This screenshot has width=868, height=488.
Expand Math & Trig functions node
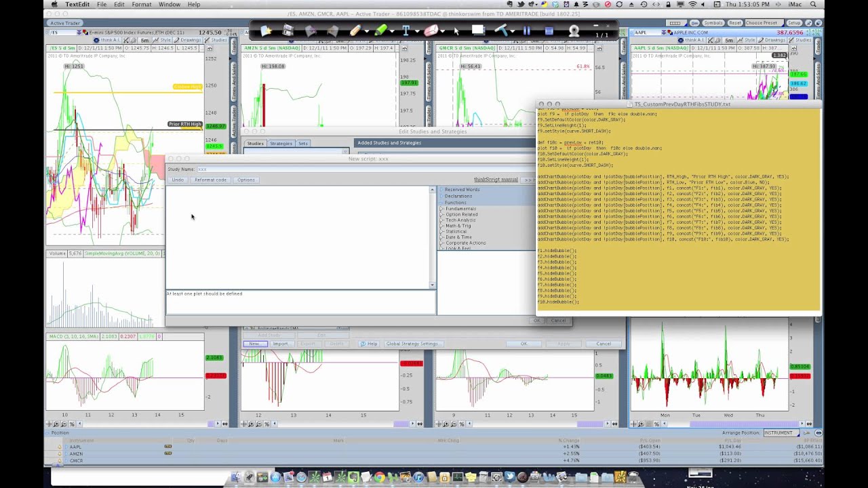442,226
